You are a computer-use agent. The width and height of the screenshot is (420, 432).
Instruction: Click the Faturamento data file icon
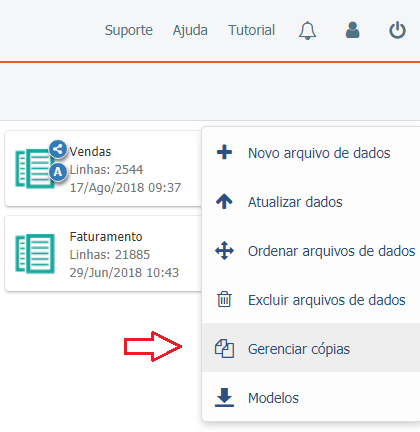(x=35, y=254)
